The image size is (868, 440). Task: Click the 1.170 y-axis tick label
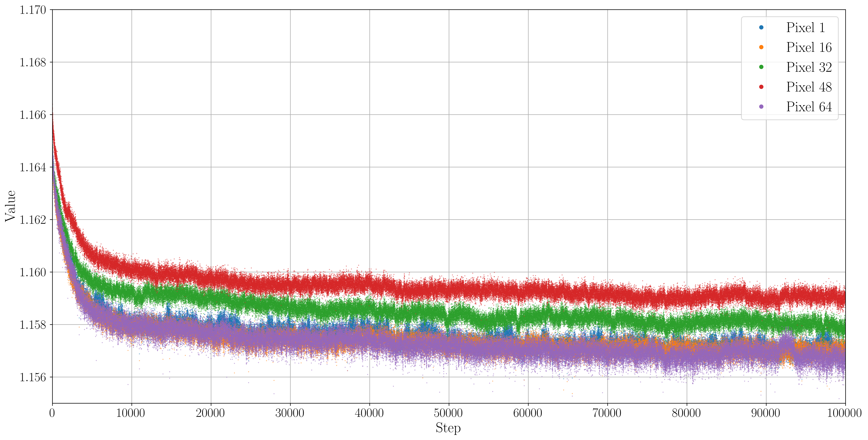[33, 10]
